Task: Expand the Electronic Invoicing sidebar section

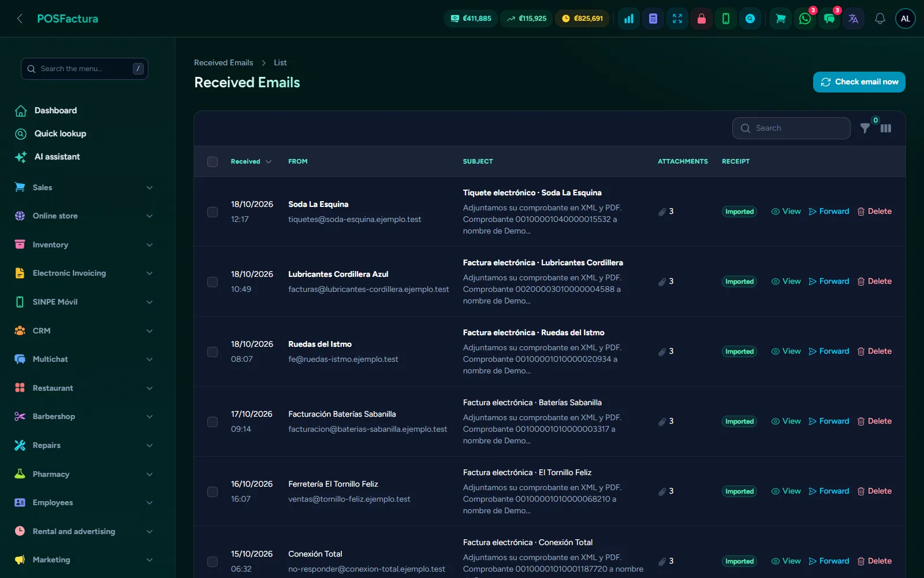Action: pos(84,273)
